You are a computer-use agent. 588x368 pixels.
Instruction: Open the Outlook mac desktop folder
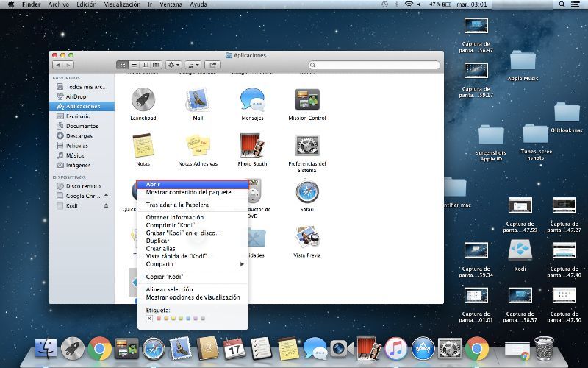(x=567, y=113)
